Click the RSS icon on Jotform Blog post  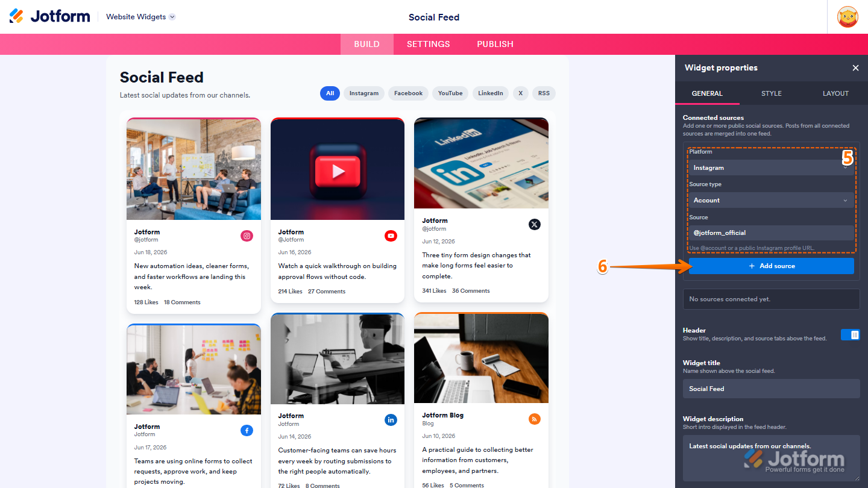[535, 419]
